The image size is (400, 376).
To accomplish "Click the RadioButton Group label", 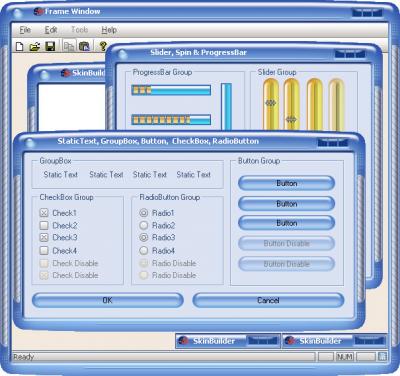I will [169, 197].
